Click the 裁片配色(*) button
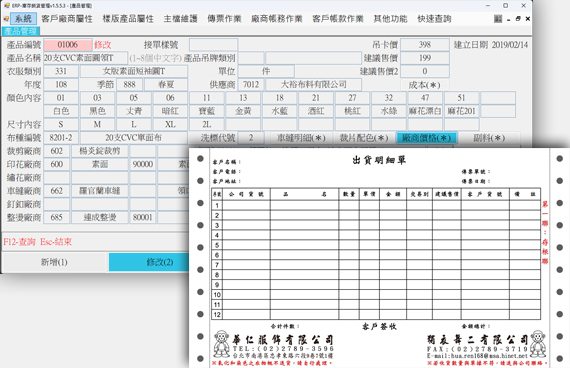 (364, 138)
